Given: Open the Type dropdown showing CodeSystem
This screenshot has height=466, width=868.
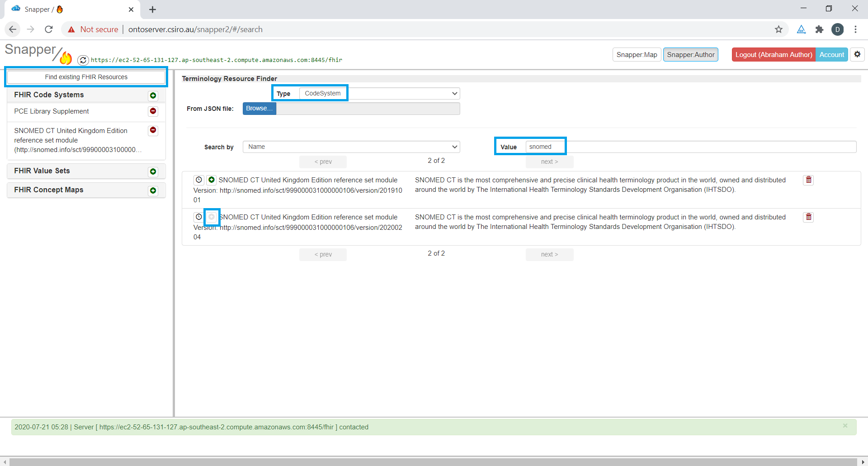Looking at the screenshot, I should [380, 94].
